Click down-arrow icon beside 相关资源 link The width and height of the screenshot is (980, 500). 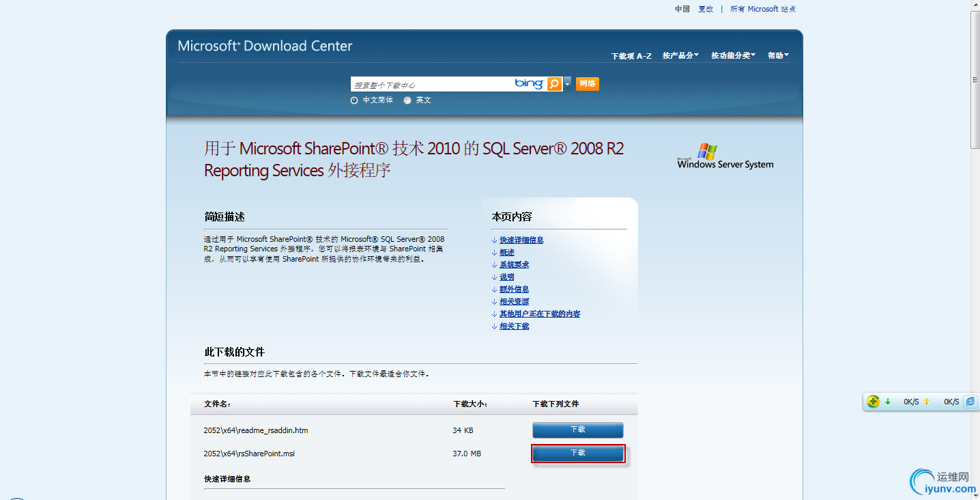[494, 302]
